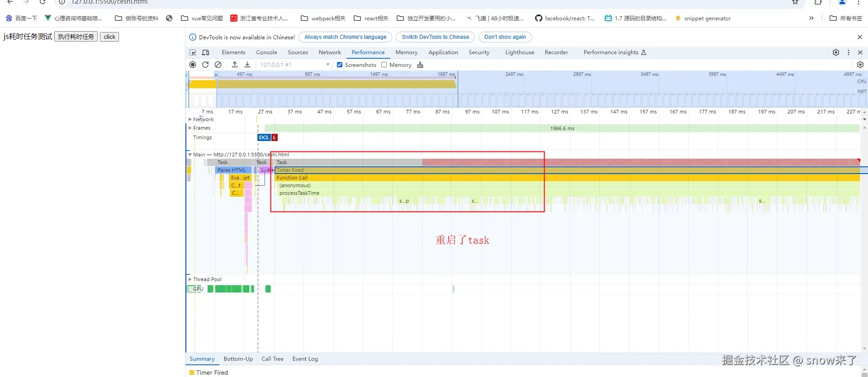
Task: Click Switch DevTools to Chinese button
Action: click(x=435, y=37)
